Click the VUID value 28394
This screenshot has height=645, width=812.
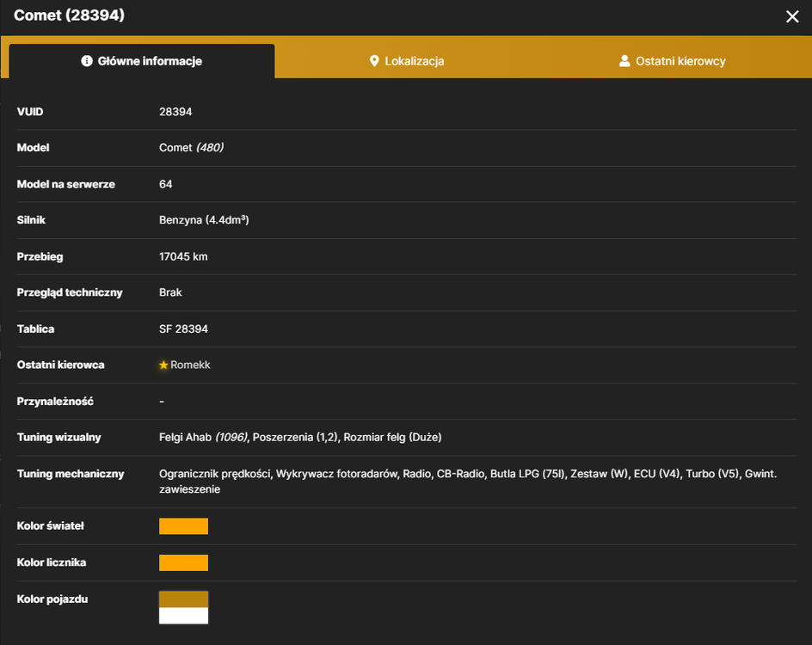tap(175, 112)
